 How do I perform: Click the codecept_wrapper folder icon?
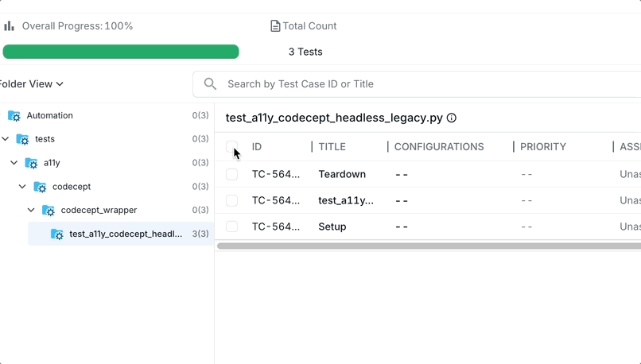coord(49,211)
